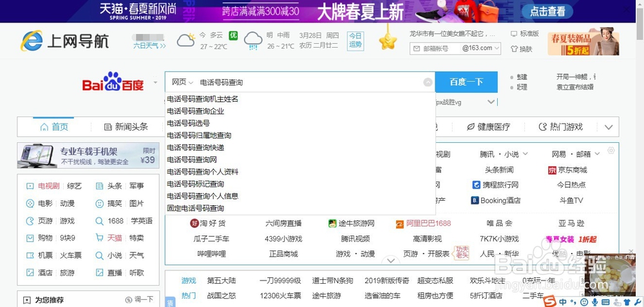Click the 今日运势 button
This screenshot has width=644, height=307.
[355, 41]
